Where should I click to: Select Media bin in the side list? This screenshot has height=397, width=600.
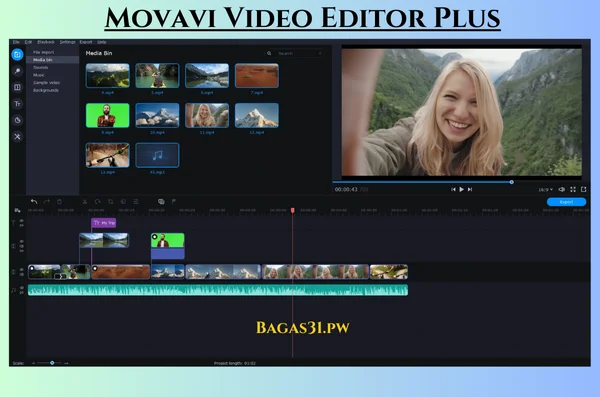[52, 60]
